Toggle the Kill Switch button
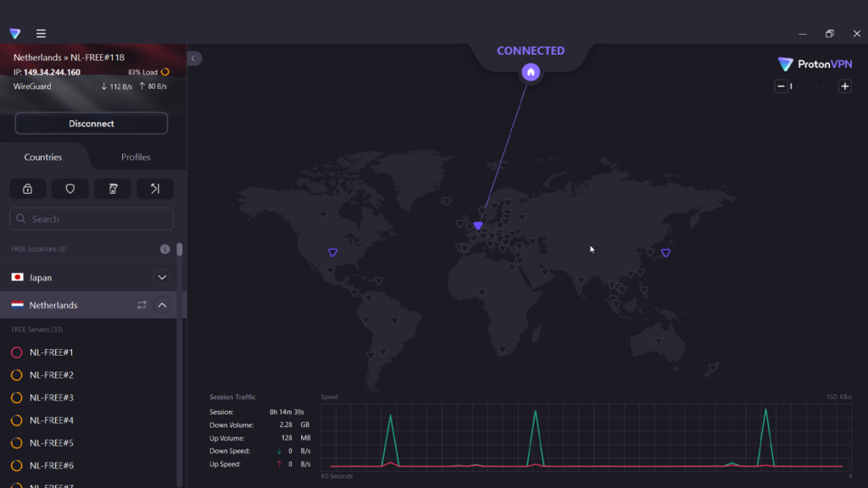The image size is (868, 488). [113, 189]
